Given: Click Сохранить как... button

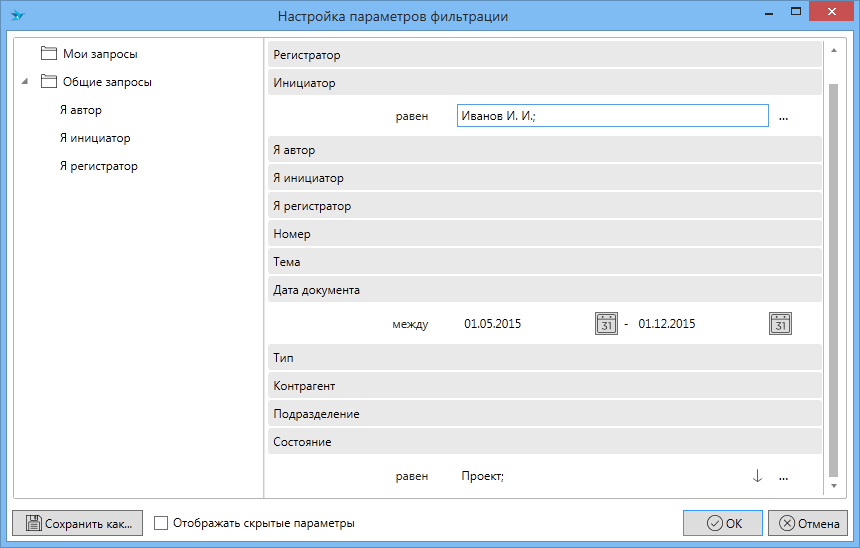Looking at the screenshot, I should point(77,523).
